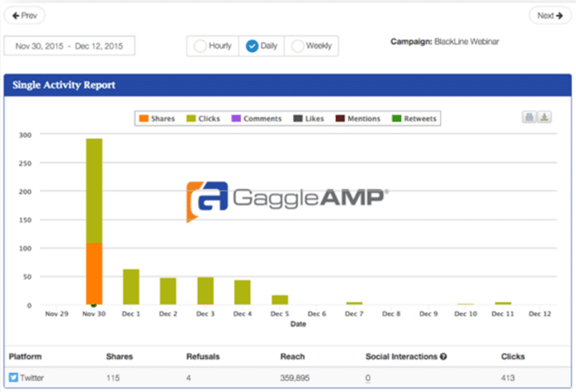
Task: Click the orange shares bar for Nov 30
Action: [x=94, y=274]
